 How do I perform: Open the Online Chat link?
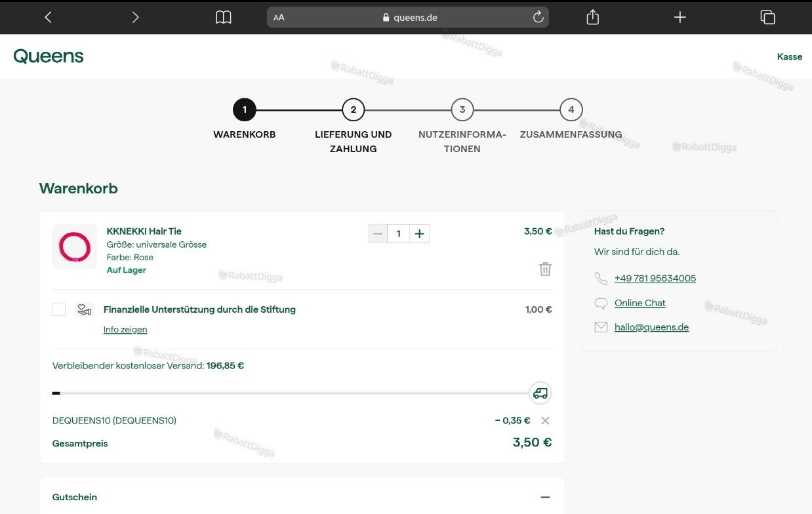(x=640, y=303)
